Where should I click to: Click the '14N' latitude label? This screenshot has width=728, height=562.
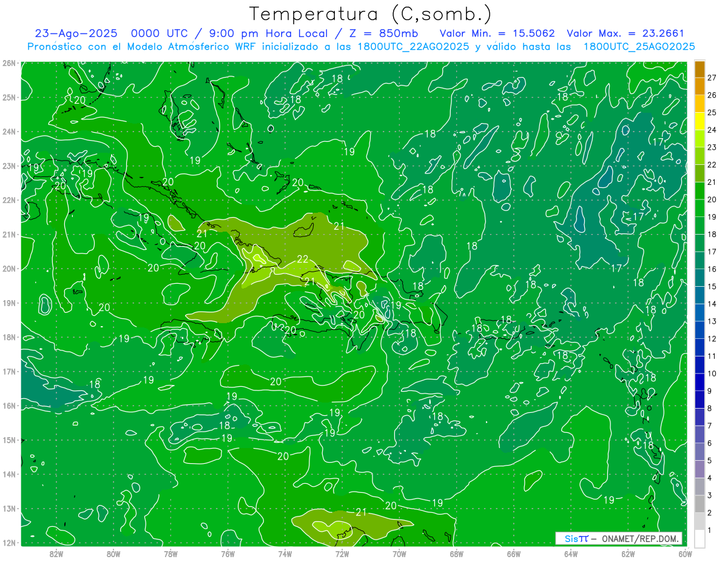[8, 474]
